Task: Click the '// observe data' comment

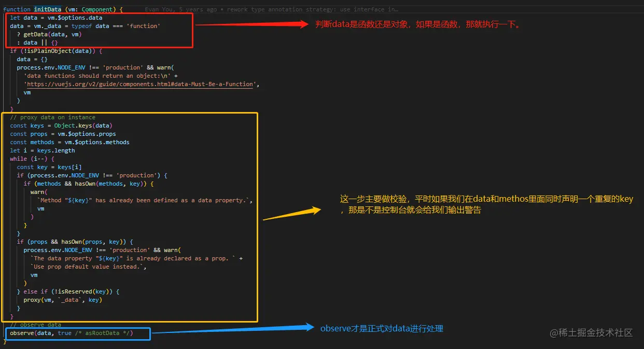Action: (x=36, y=325)
